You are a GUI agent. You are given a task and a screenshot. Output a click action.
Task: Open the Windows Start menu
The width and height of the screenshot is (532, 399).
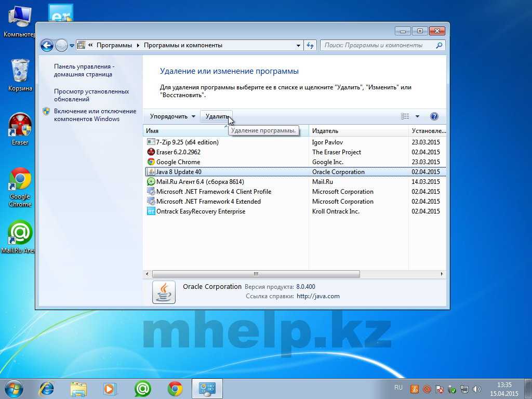(14, 389)
